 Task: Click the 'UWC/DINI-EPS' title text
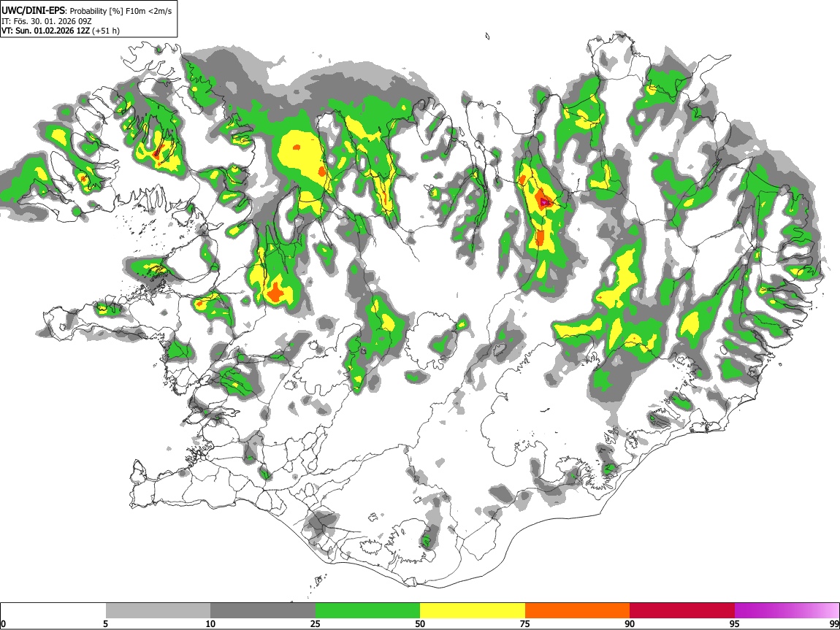(34, 11)
